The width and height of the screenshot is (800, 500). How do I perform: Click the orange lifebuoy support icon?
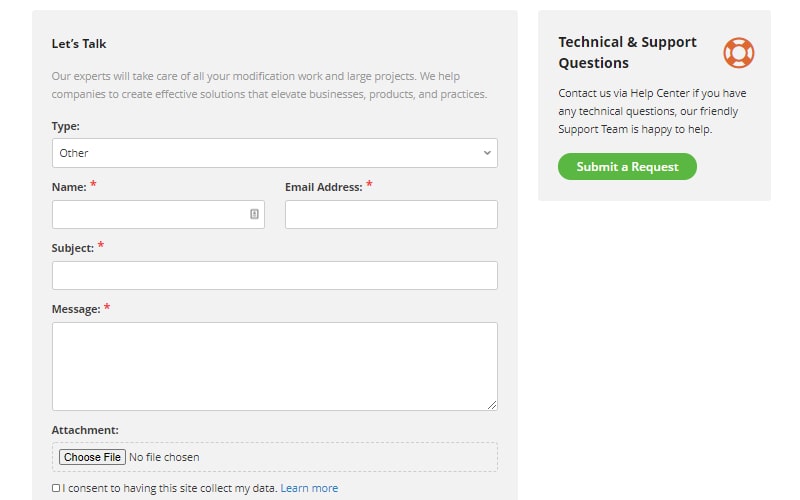pos(738,53)
